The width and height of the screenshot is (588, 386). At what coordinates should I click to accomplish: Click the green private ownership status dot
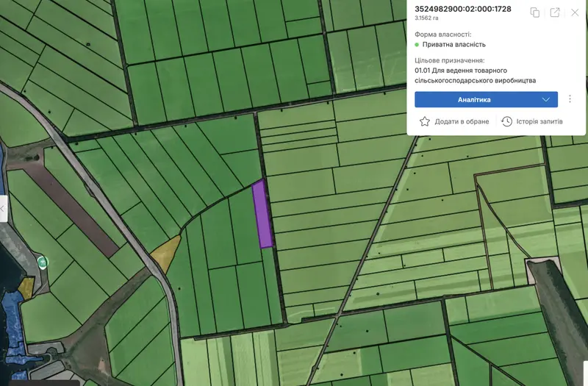point(417,45)
